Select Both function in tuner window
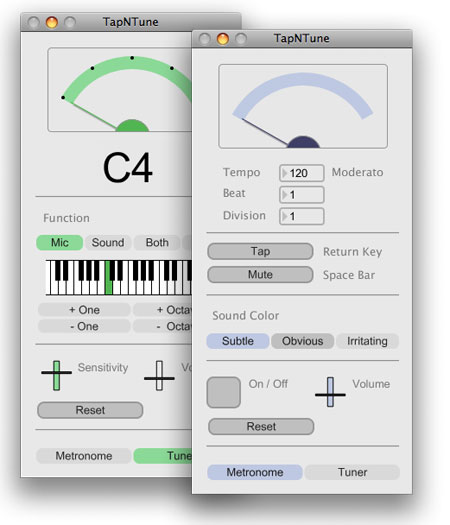 pyautogui.click(x=157, y=242)
